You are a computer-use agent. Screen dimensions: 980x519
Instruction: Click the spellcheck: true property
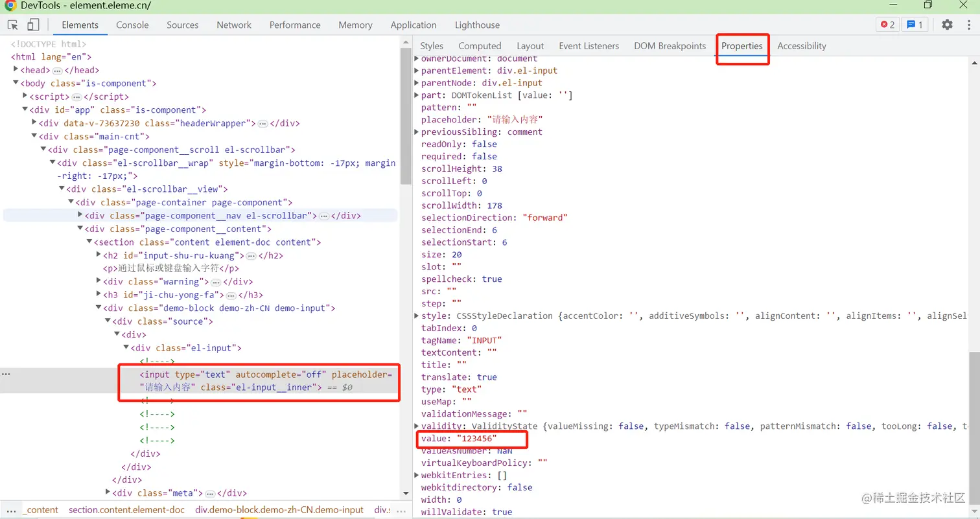461,279
